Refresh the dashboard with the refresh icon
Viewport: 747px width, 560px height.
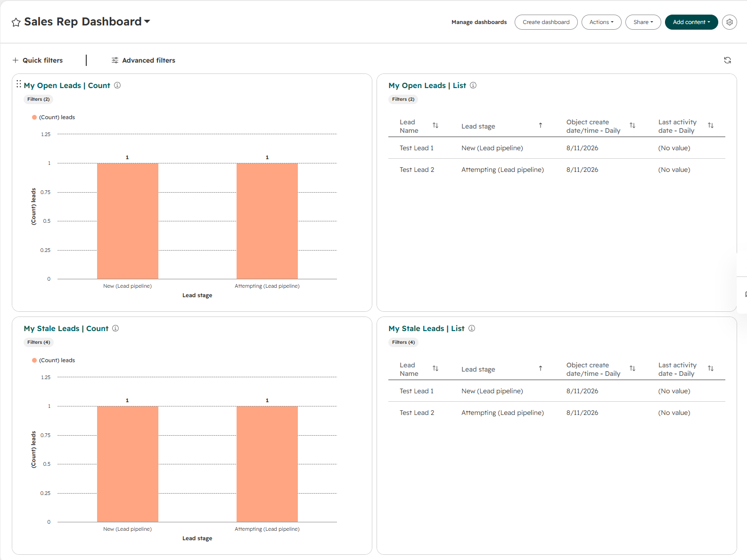[728, 60]
